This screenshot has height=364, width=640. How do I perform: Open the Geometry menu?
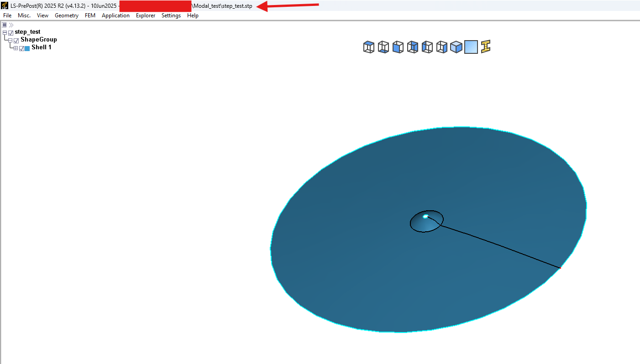pos(67,16)
